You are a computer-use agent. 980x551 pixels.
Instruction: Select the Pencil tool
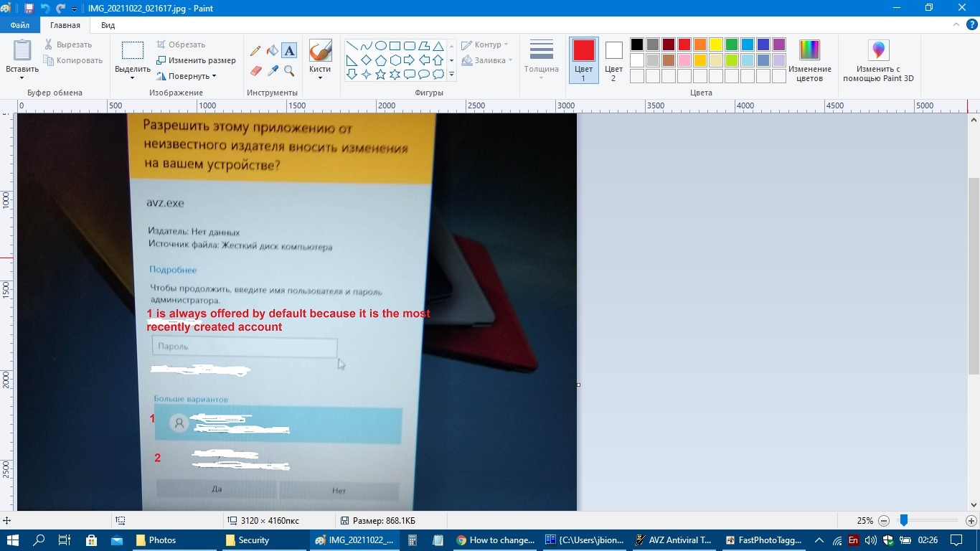click(255, 51)
